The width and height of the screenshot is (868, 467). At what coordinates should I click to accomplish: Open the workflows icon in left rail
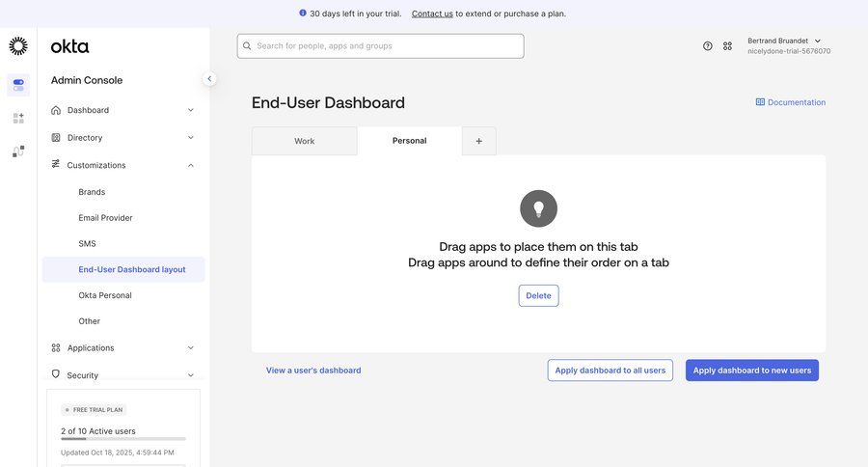tap(18, 151)
